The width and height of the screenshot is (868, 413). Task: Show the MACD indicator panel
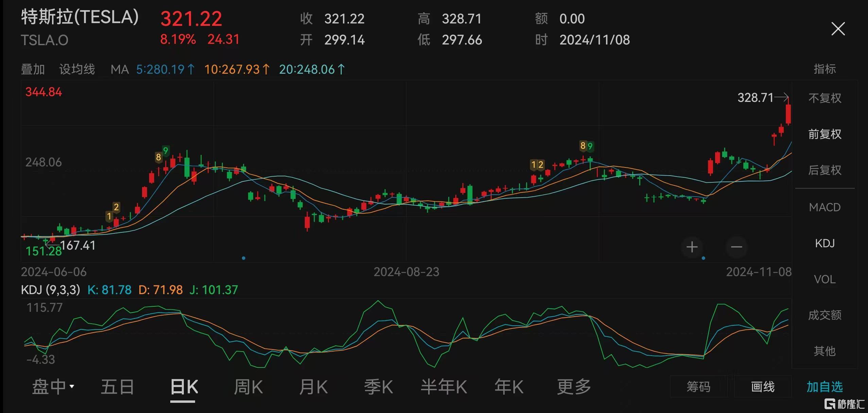(x=825, y=207)
